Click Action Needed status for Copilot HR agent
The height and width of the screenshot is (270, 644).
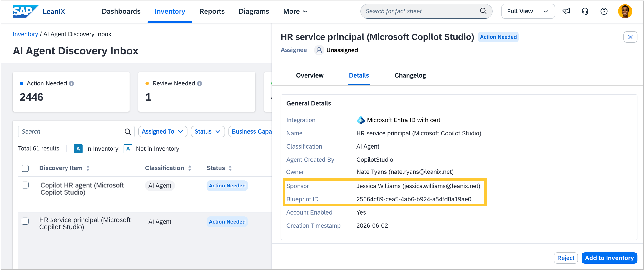coord(227,186)
